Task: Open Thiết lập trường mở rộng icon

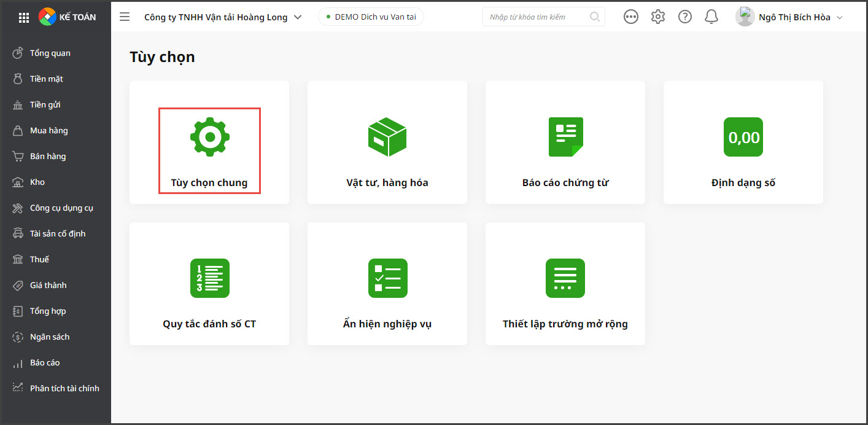Action: [x=565, y=278]
